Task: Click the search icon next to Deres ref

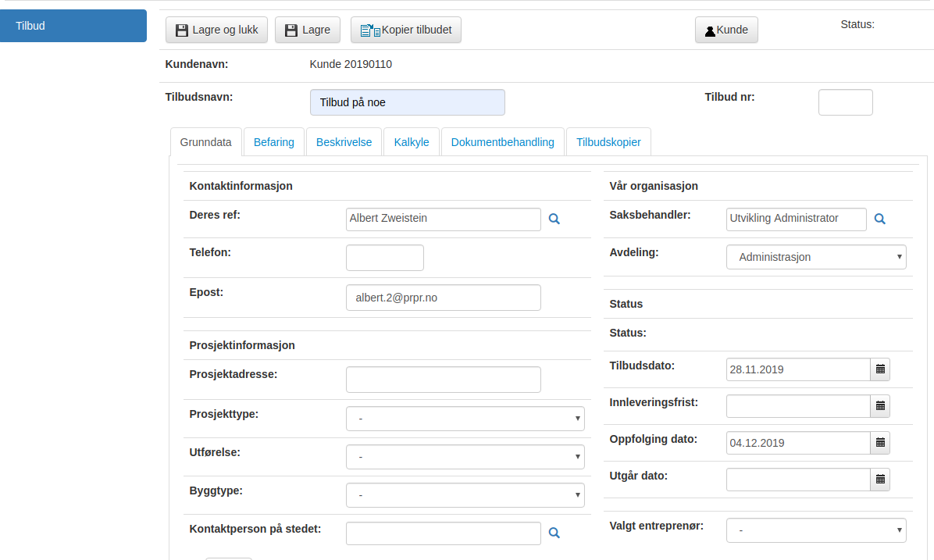Action: [x=554, y=219]
